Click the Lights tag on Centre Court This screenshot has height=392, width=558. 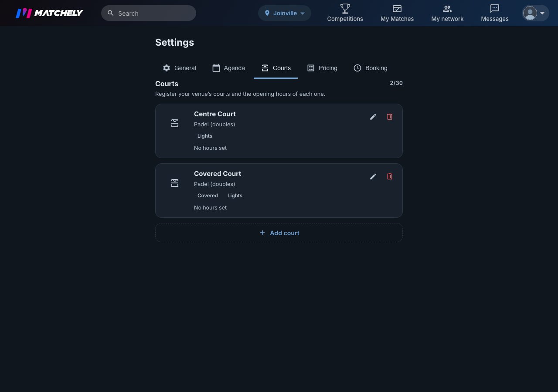(x=205, y=136)
